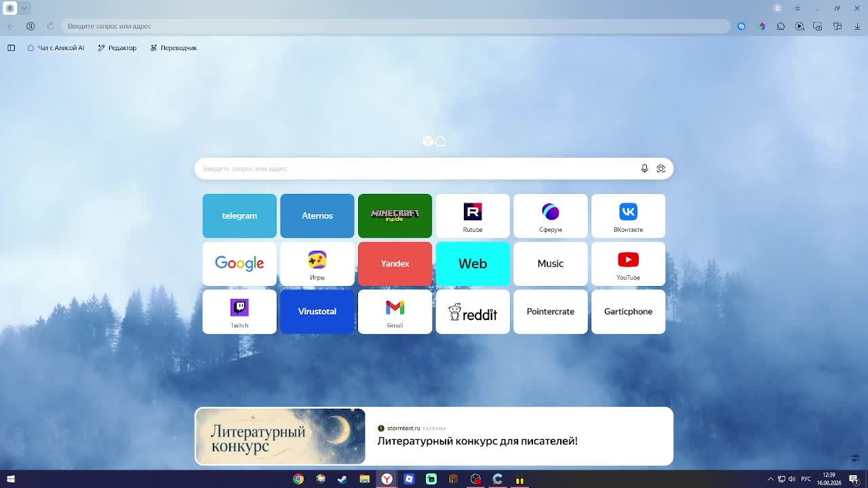Take a screenshot with the camera icon
Image resolution: width=868 pixels, height=488 pixels.
(818, 26)
